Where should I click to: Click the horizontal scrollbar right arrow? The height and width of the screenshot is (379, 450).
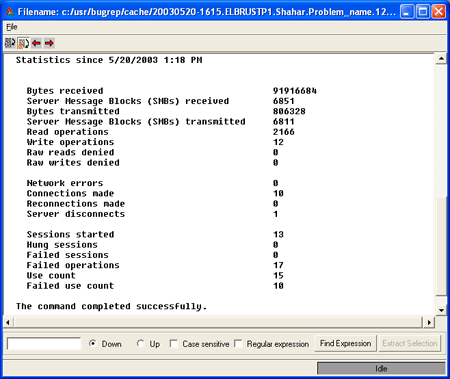pyautogui.click(x=429, y=322)
